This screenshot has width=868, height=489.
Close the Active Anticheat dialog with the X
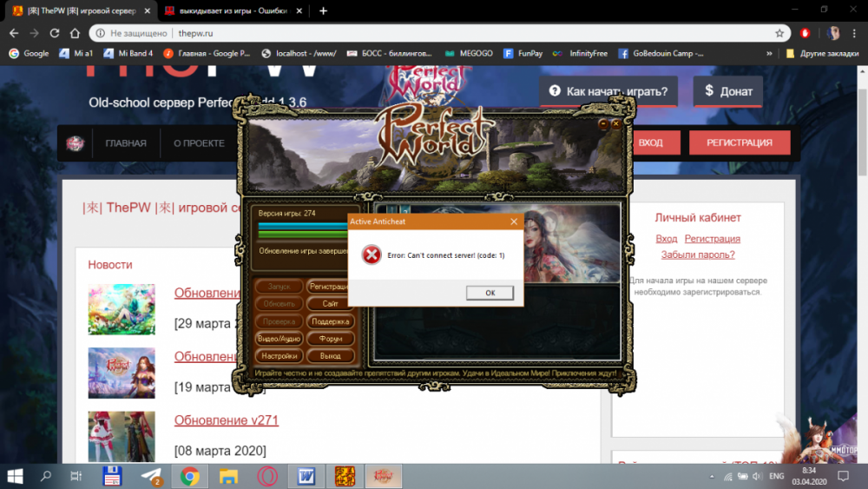click(x=513, y=221)
